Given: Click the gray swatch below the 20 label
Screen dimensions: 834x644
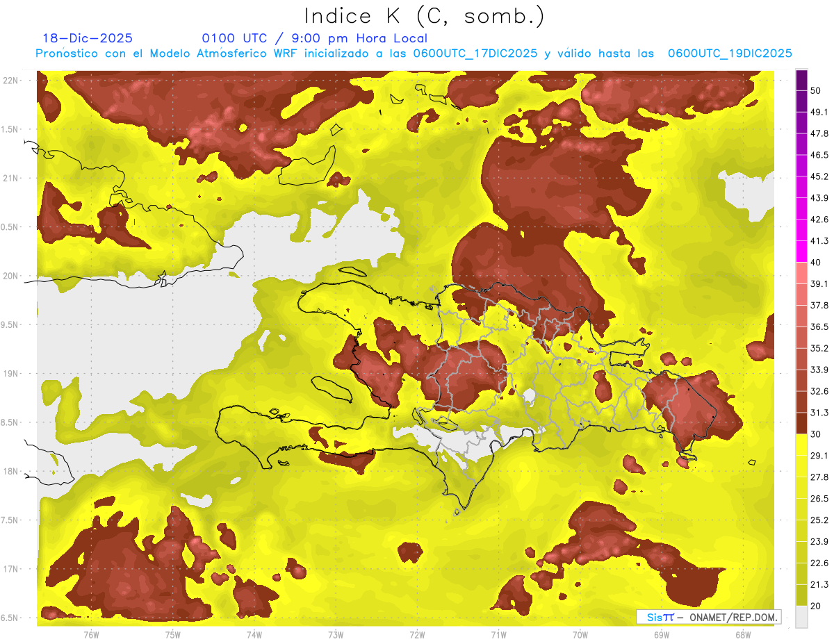Looking at the screenshot, I should 801,616.
